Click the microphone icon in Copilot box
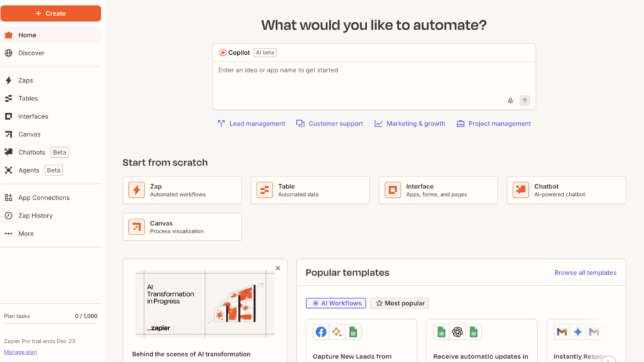Image resolution: width=644 pixels, height=362 pixels. [x=511, y=101]
